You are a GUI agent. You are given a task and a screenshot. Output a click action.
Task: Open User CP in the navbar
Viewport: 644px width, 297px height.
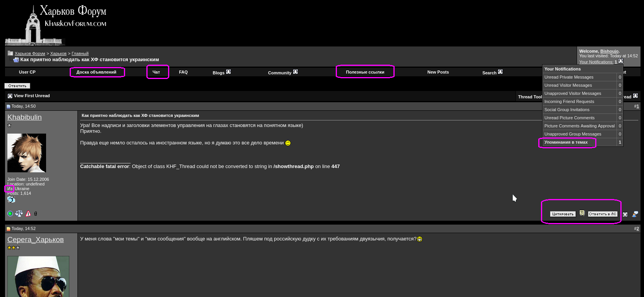click(x=27, y=72)
